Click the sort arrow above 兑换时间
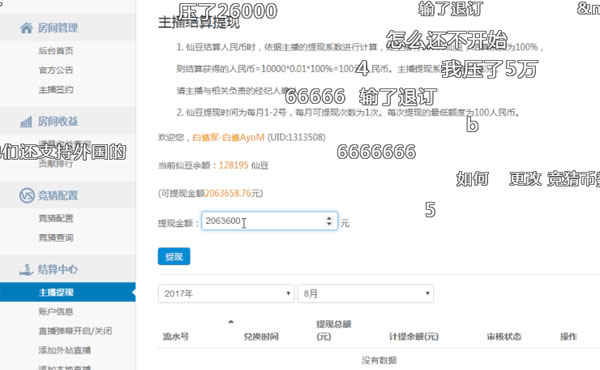The image size is (600, 370). coord(231,322)
